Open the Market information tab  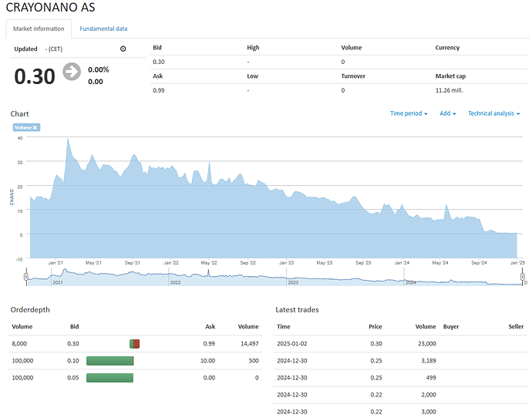pos(39,29)
